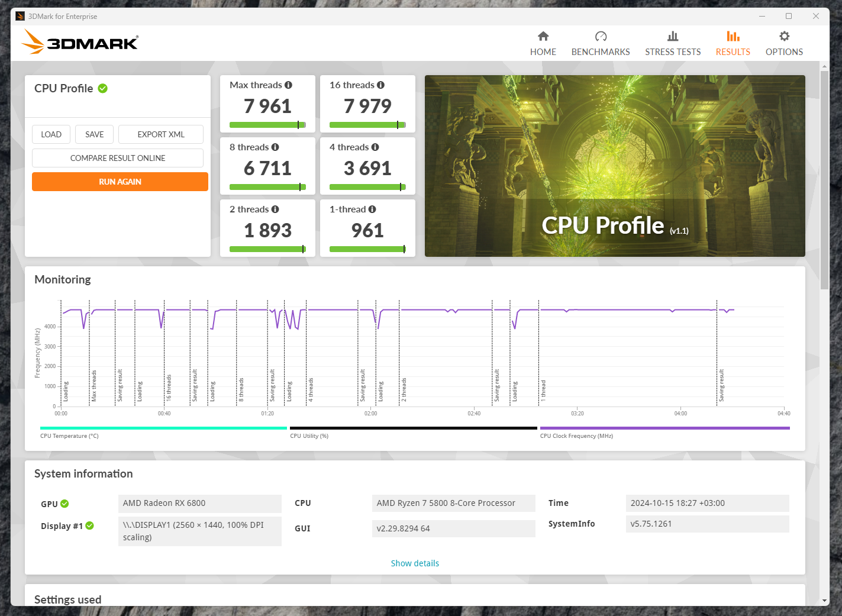The width and height of the screenshot is (842, 616).
Task: Click the info icon beside 8 threads
Action: click(275, 147)
